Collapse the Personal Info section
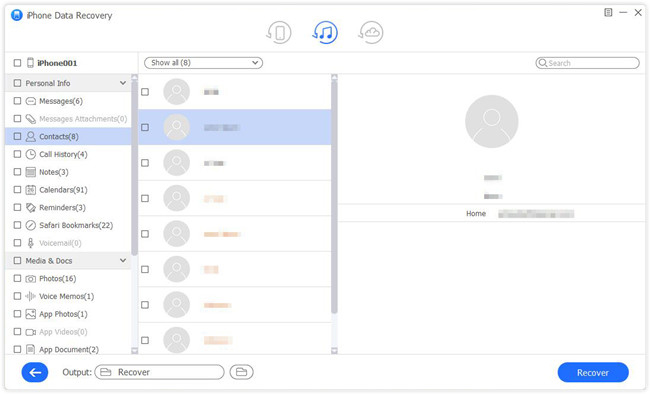The height and width of the screenshot is (394, 650). [x=123, y=83]
